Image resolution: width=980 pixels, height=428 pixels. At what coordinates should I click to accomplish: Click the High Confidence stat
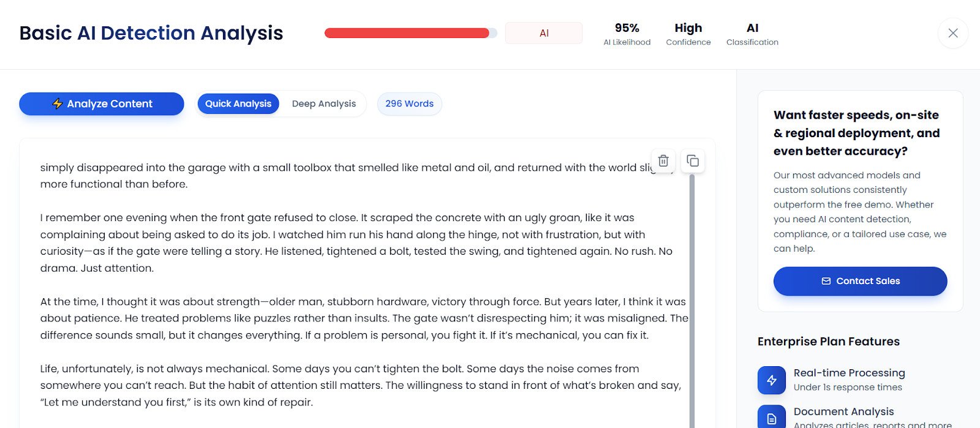688,34
